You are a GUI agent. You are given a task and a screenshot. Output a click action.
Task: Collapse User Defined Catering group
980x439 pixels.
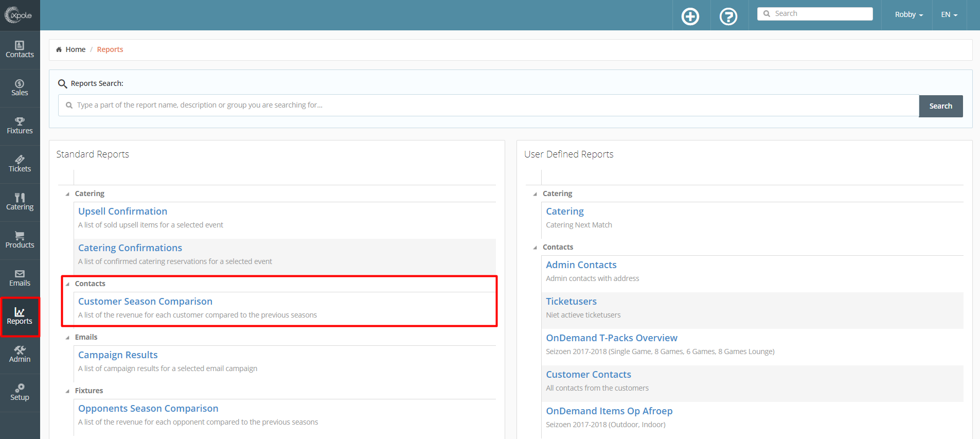click(535, 194)
